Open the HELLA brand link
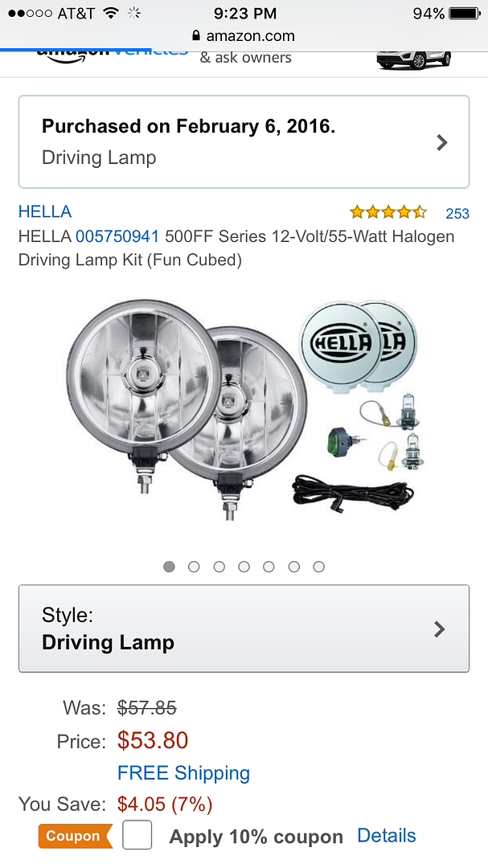Viewport: 488px width, 868px height. [45, 211]
